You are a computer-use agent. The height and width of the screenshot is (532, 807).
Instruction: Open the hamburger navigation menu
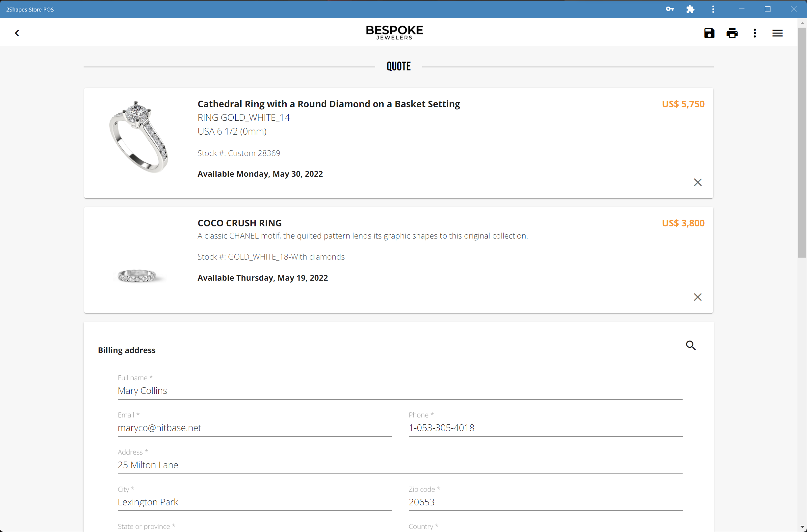(x=777, y=33)
